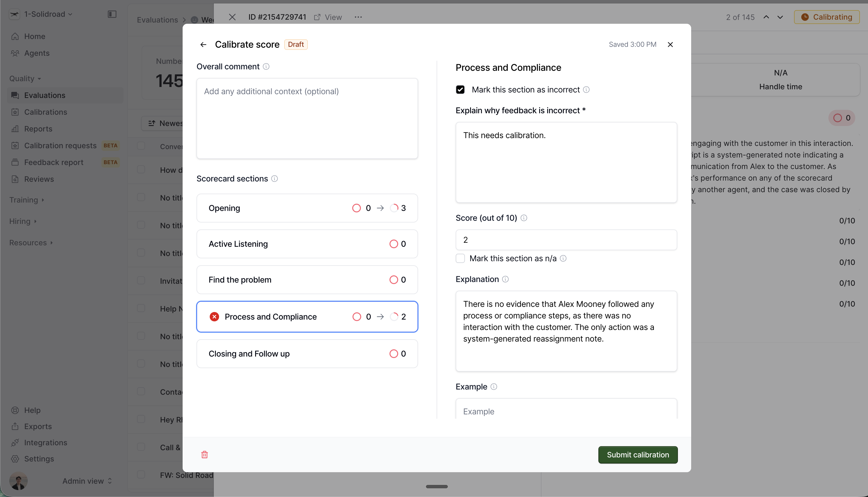Click info icon beside Explanation label

(505, 279)
